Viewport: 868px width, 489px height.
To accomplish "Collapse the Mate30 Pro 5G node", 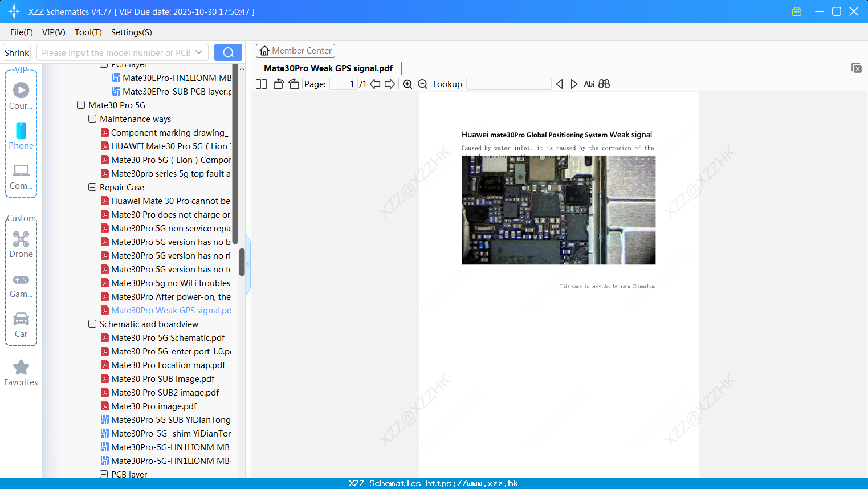I will click(x=81, y=105).
